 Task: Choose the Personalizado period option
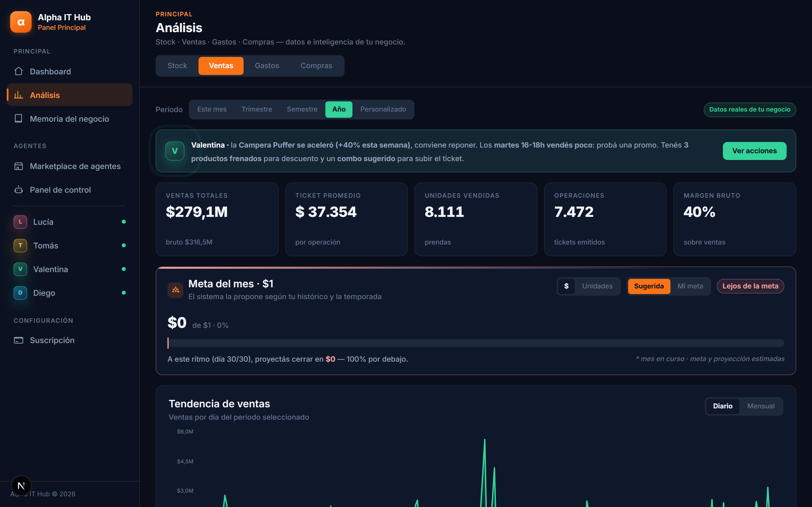(x=383, y=109)
